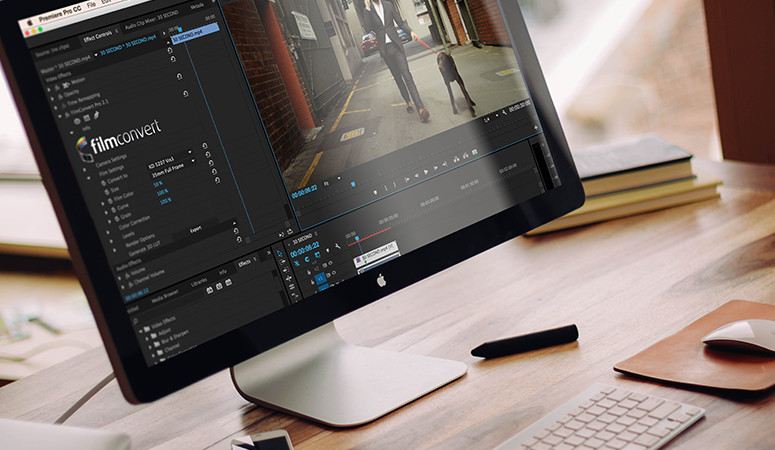Mark Out point in program monitor

[394, 184]
